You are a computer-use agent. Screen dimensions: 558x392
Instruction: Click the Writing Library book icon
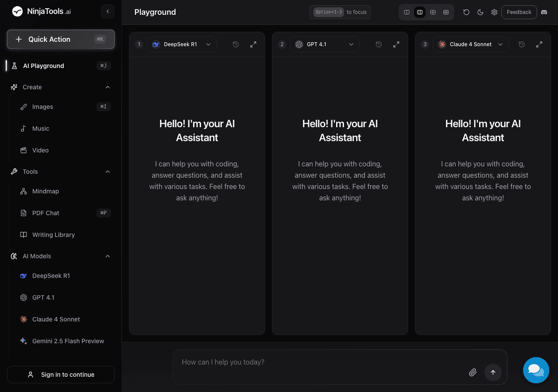coord(24,235)
